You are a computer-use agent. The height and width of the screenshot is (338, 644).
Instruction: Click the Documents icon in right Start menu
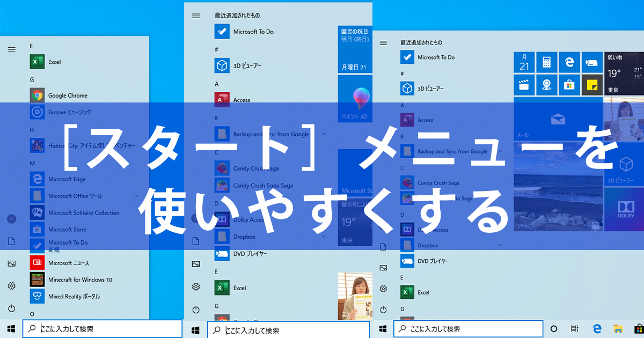point(383,247)
